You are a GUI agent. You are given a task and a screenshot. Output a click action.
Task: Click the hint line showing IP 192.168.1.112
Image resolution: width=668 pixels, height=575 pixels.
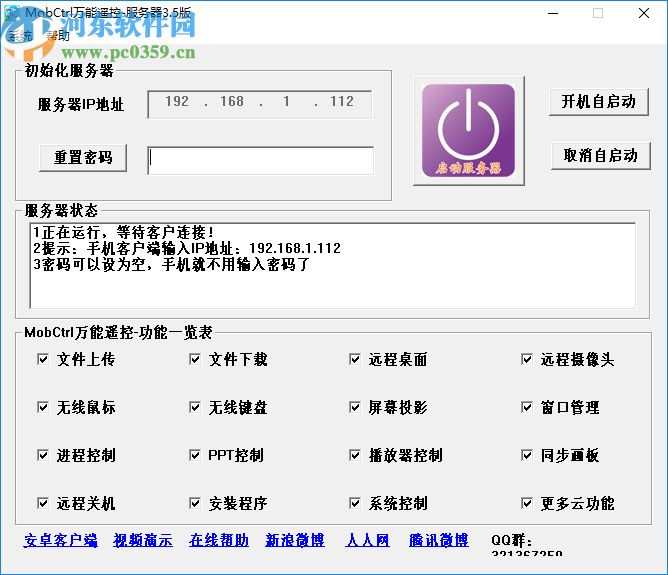[187, 248]
